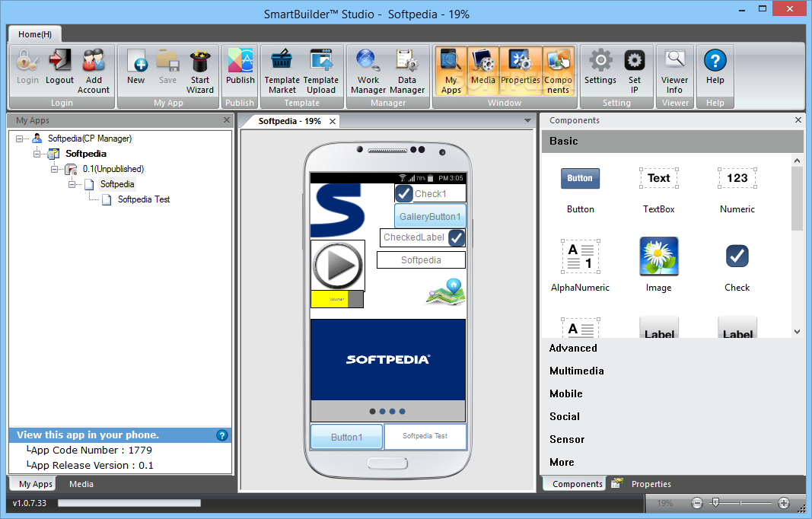The width and height of the screenshot is (812, 519).
Task: Click the Login ribbon icon
Action: 27,66
